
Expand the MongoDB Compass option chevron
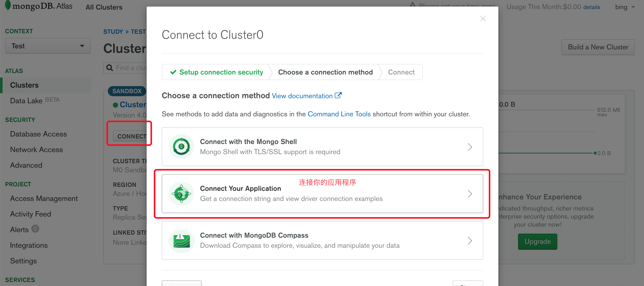tap(470, 241)
